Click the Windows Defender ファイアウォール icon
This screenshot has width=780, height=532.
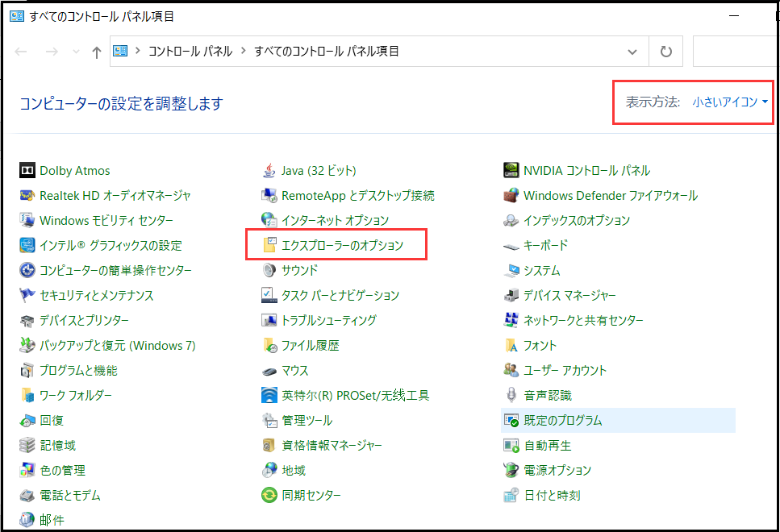coord(511,195)
